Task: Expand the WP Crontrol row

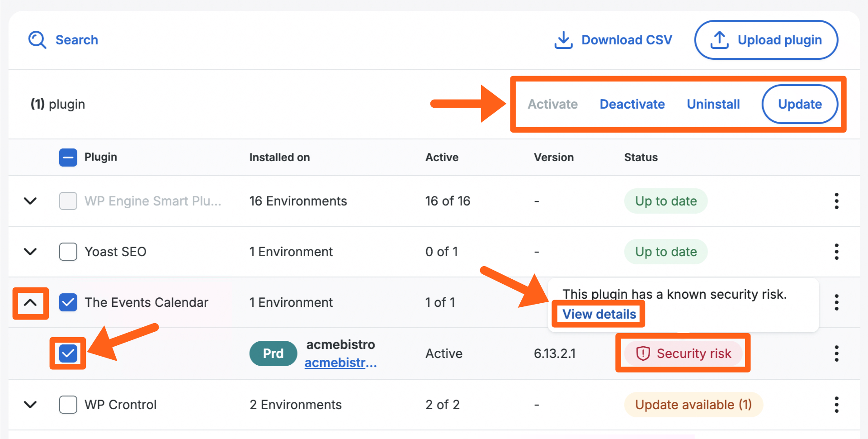Action: pos(30,405)
